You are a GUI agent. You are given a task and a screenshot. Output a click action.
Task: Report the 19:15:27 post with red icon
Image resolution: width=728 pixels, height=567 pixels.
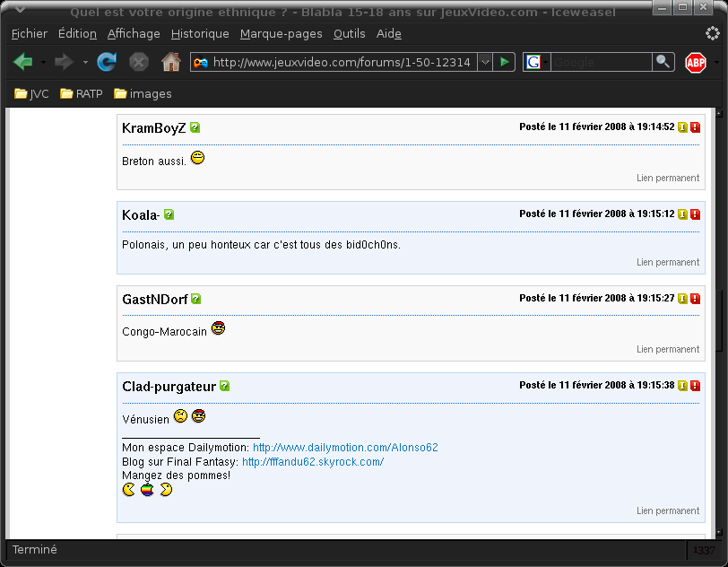[x=695, y=299]
